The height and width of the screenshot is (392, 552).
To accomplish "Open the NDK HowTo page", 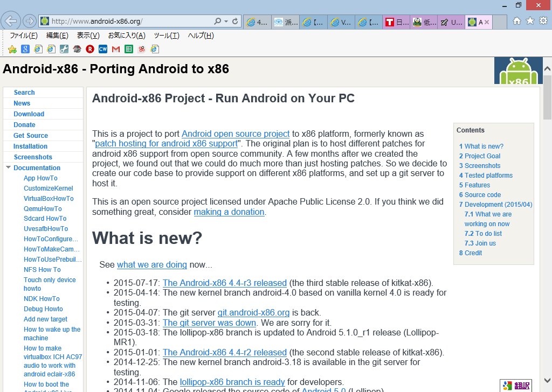I will 42,298.
